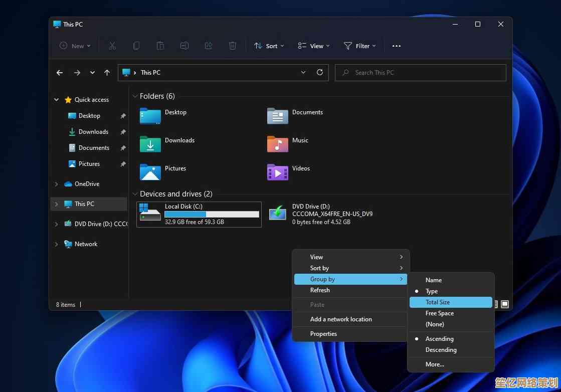Refresh the address bar with circular arrow

click(x=319, y=72)
